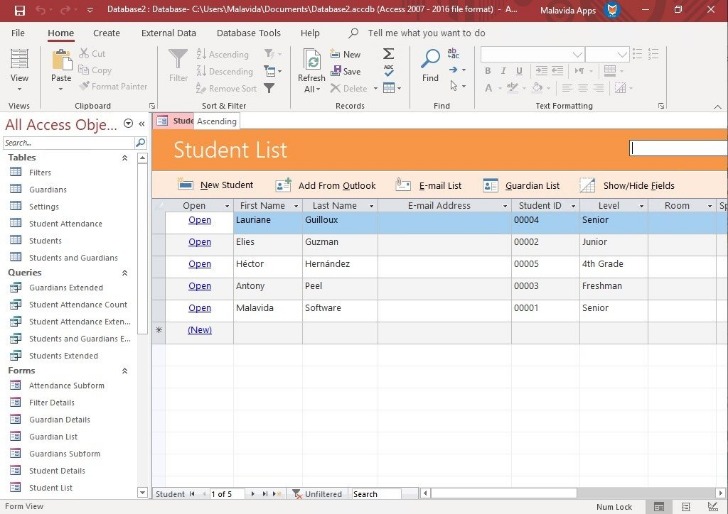This screenshot has width=728, height=514.
Task: Open the Database Tools ribbon tab
Action: coord(249,33)
